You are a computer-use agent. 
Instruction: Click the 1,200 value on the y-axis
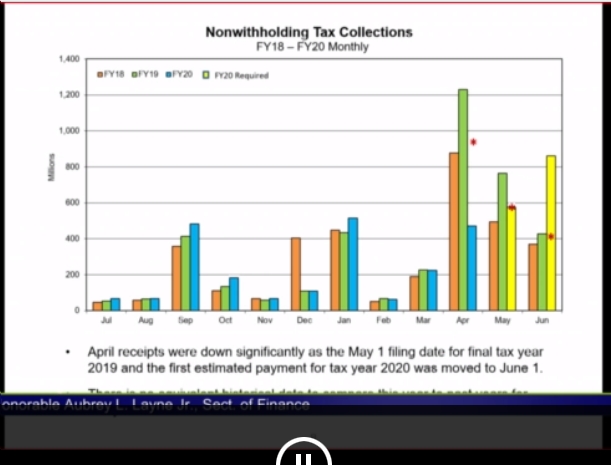pyautogui.click(x=69, y=95)
